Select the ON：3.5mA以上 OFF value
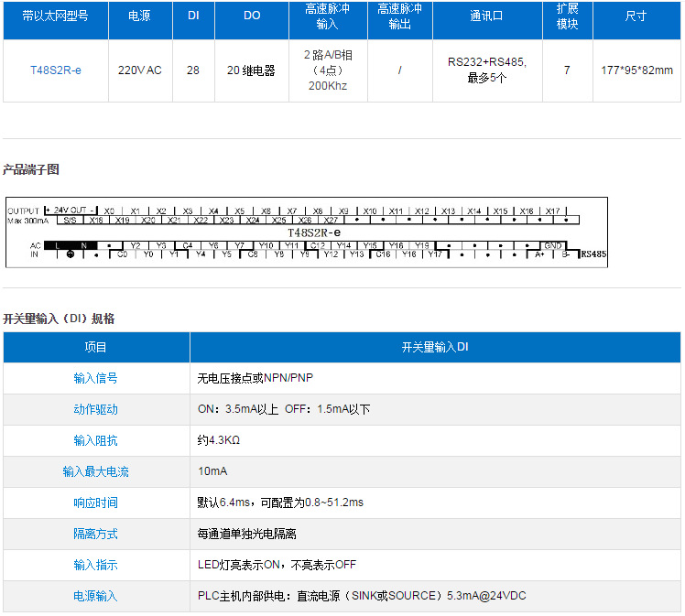 (x=284, y=409)
